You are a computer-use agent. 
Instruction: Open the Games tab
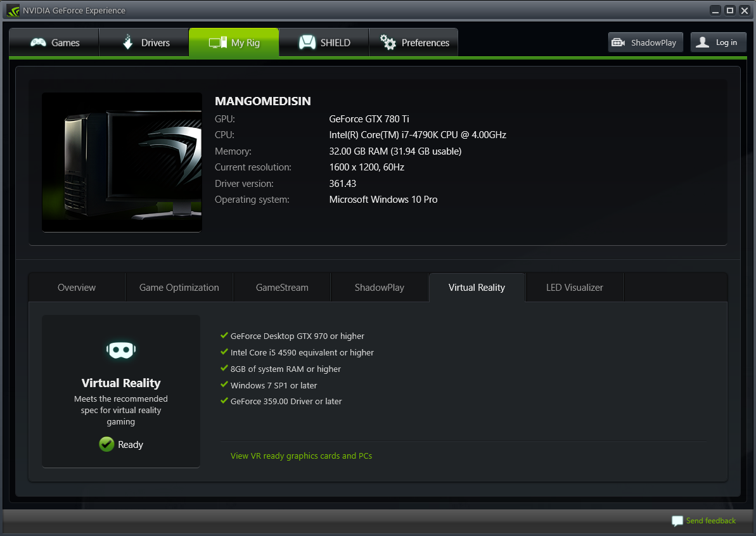click(54, 42)
